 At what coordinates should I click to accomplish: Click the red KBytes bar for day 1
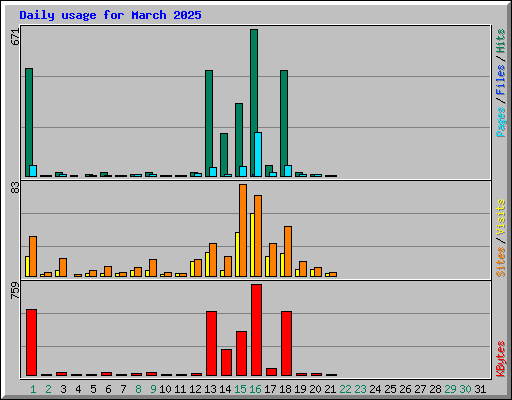tap(31, 342)
